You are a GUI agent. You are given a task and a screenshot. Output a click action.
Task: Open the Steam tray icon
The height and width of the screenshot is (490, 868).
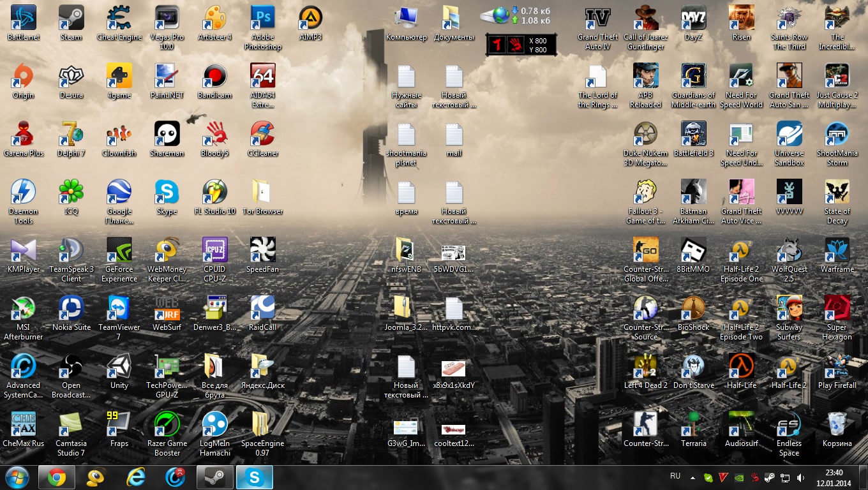pyautogui.click(x=770, y=477)
